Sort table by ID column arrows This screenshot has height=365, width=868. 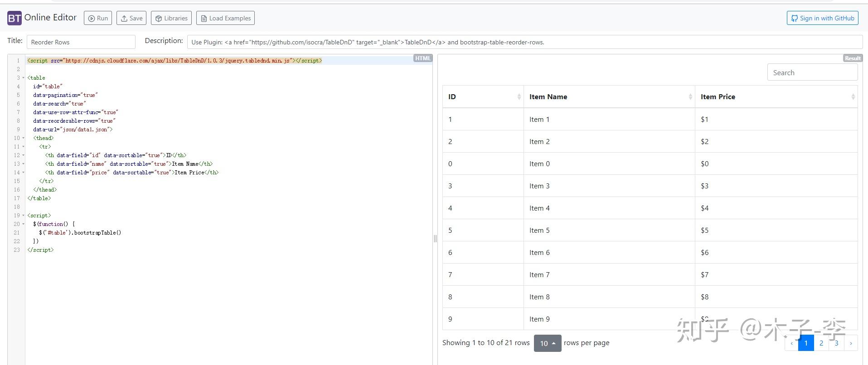pos(519,97)
